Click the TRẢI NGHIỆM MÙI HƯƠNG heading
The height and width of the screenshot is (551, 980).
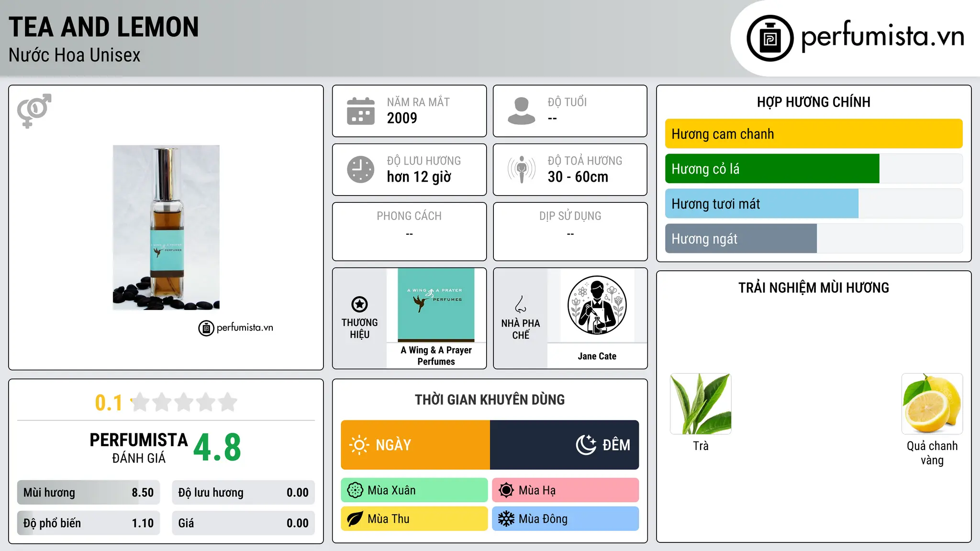[813, 288]
